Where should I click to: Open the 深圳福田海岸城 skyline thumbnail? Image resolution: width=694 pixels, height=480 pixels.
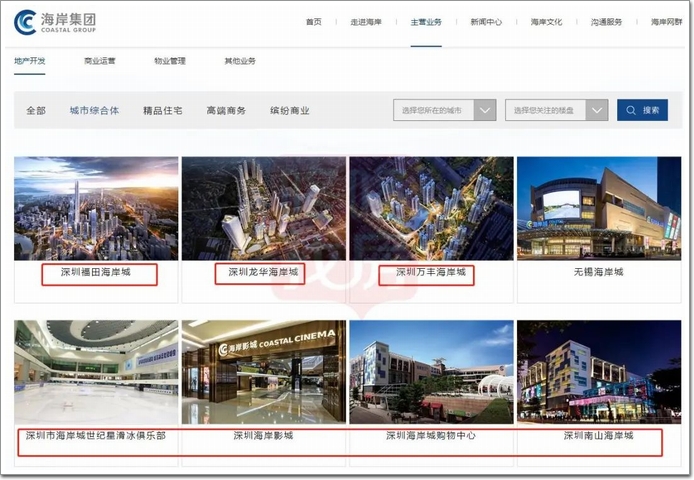pyautogui.click(x=96, y=208)
